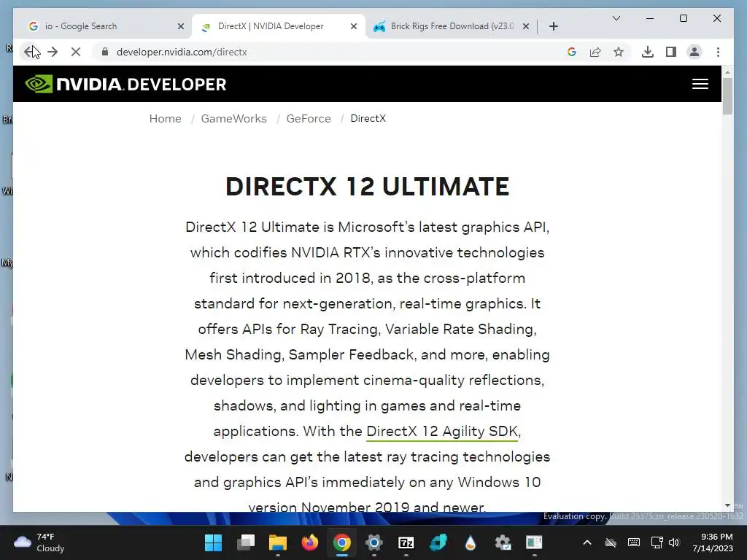747x560 pixels.
Task: Go forward to the next page
Action: (x=53, y=52)
